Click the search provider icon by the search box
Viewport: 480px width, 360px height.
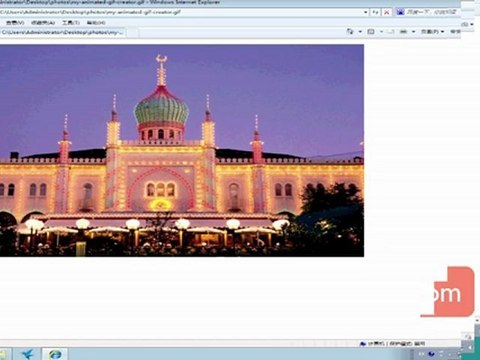pos(400,12)
